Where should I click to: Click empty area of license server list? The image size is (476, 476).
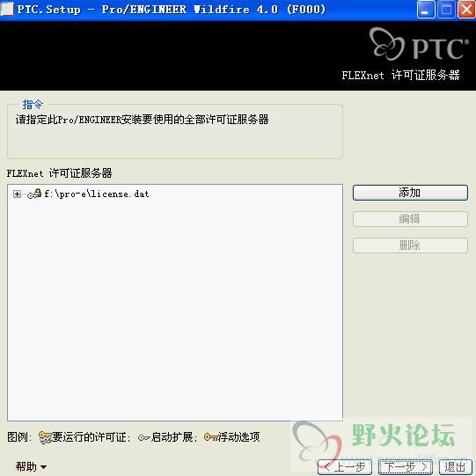coord(175,304)
